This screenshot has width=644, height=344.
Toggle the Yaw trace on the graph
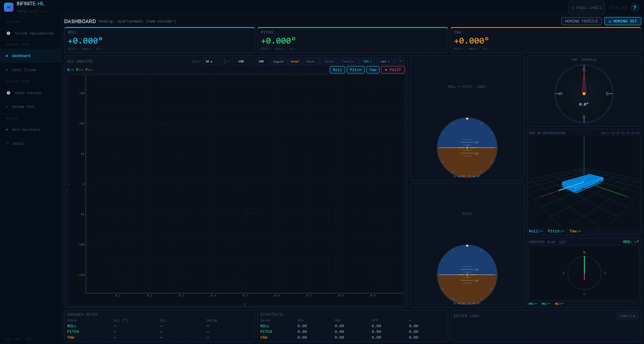click(x=373, y=70)
